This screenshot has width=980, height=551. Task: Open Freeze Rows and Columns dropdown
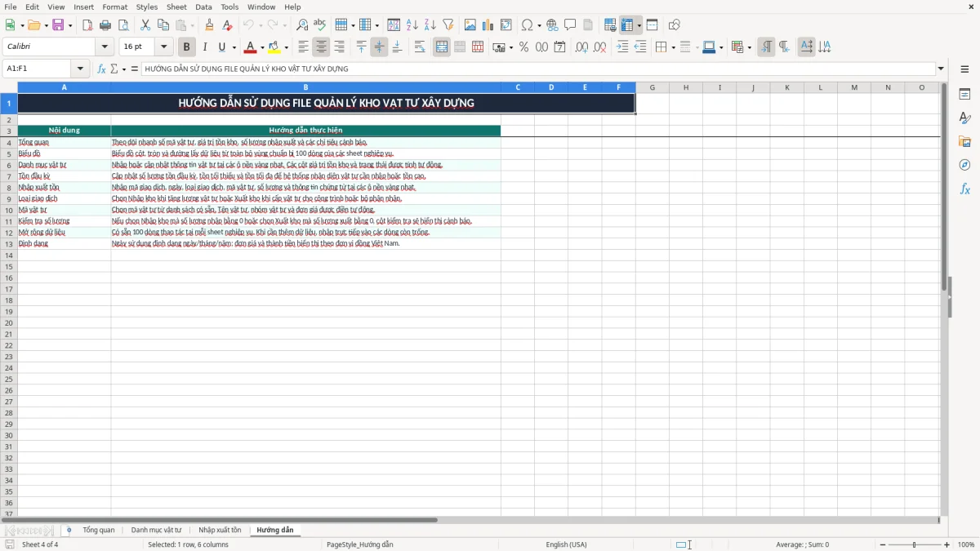point(639,25)
